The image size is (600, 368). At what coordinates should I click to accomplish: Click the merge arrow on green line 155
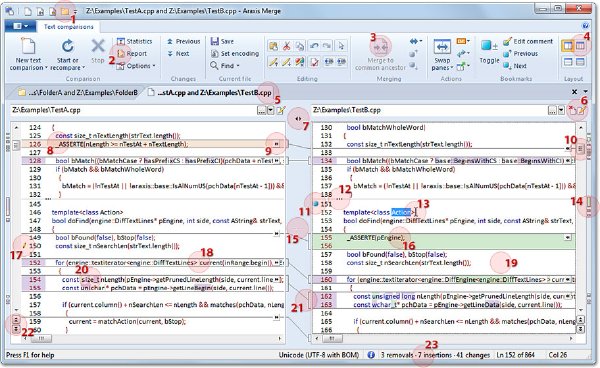567,238
